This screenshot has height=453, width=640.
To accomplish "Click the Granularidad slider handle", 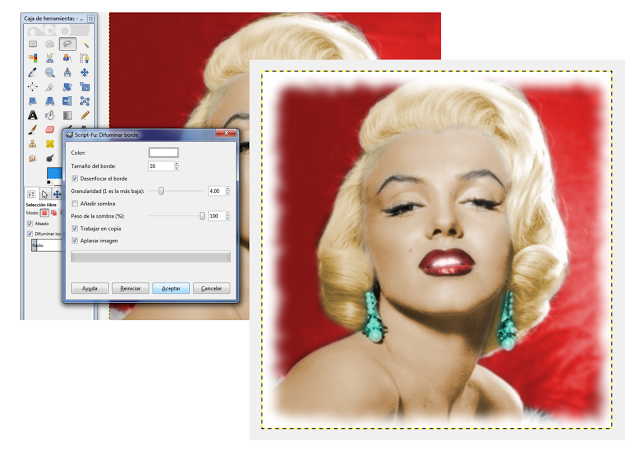I will [161, 191].
